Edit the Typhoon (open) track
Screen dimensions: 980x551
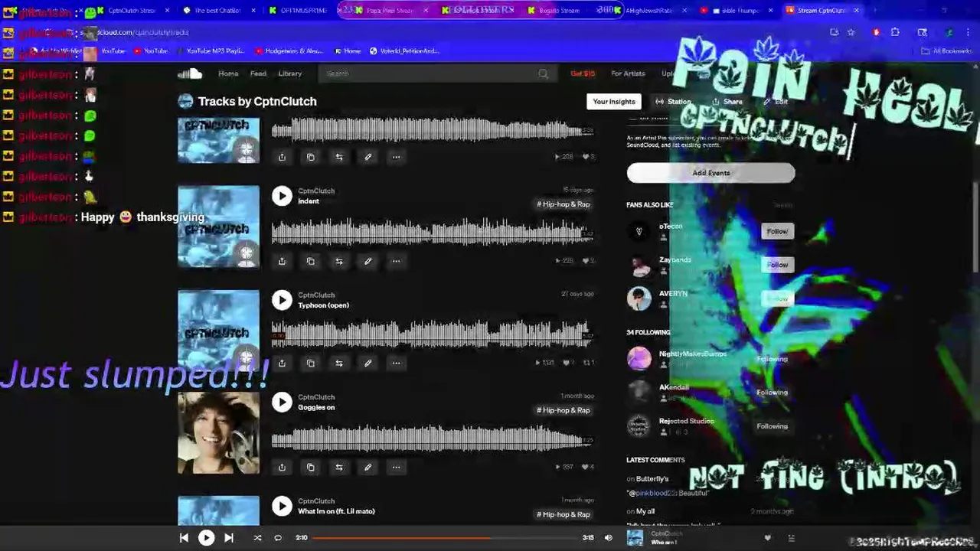click(367, 363)
